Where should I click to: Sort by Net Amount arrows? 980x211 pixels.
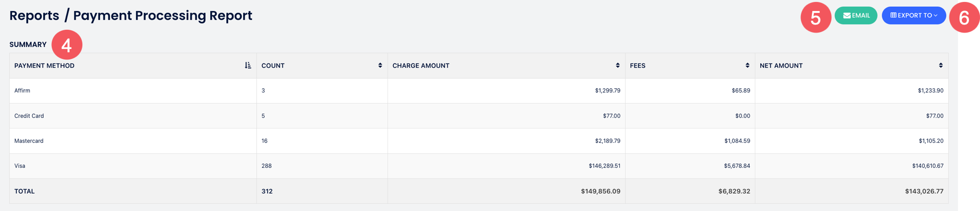coord(940,66)
